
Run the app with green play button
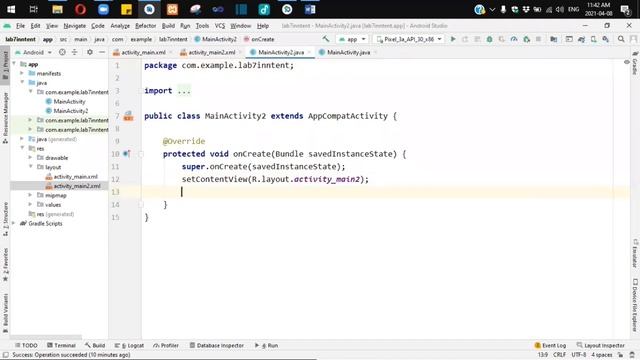[453, 39]
